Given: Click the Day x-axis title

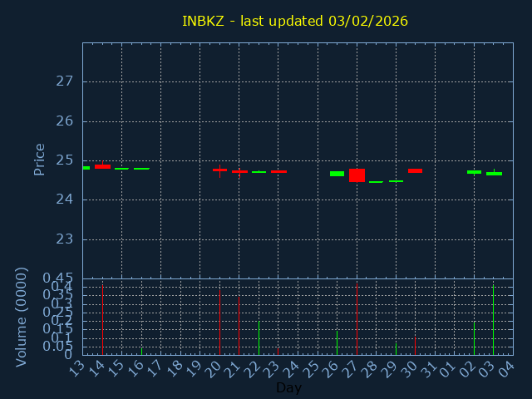Looking at the screenshot, I should tap(288, 387).
